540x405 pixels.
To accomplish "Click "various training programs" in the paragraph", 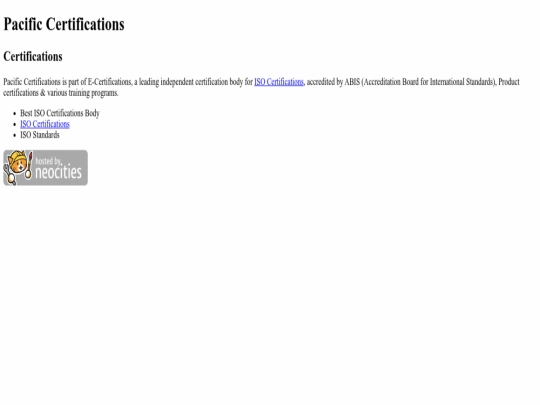I will 83,93.
